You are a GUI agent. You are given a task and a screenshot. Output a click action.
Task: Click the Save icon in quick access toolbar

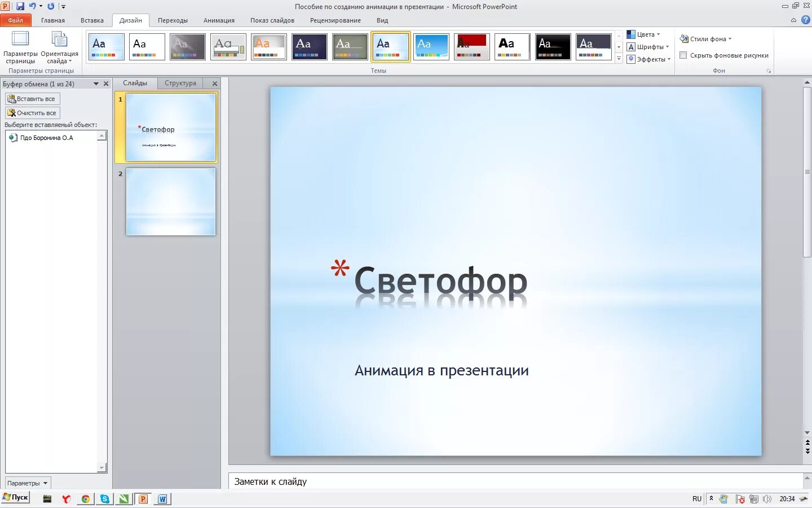click(20, 6)
